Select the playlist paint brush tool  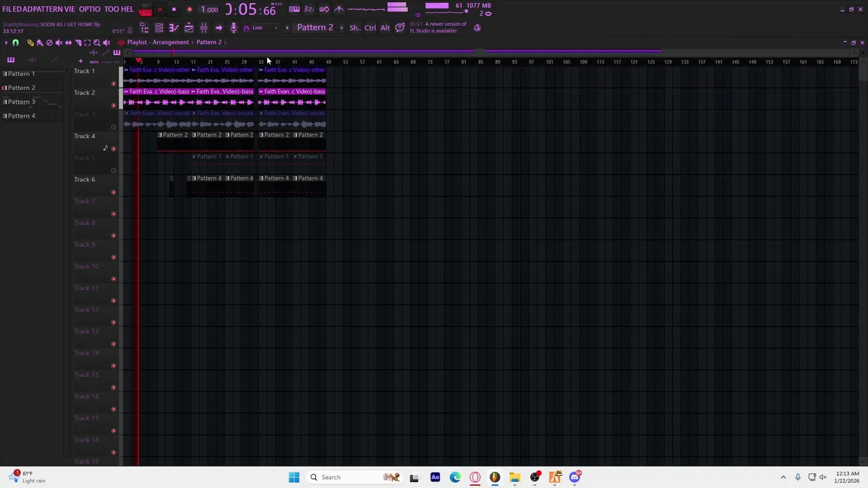[x=39, y=43]
